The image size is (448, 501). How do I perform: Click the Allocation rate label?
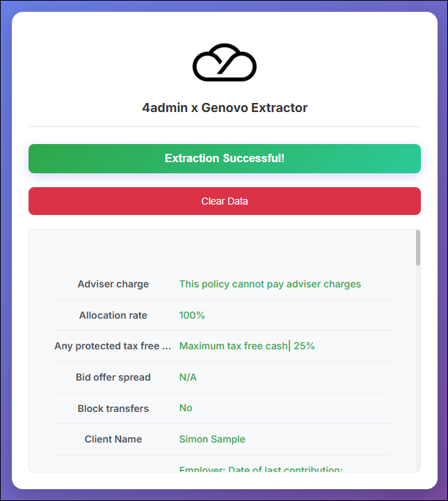113,315
